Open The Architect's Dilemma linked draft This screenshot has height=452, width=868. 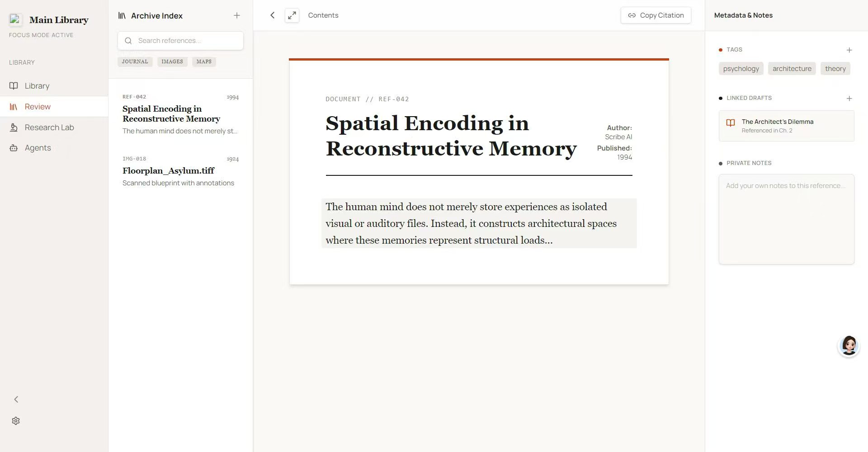[x=786, y=126]
